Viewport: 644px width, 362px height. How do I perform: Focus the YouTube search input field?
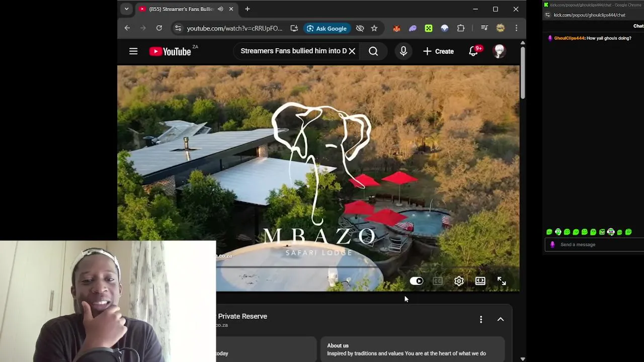coord(293,51)
